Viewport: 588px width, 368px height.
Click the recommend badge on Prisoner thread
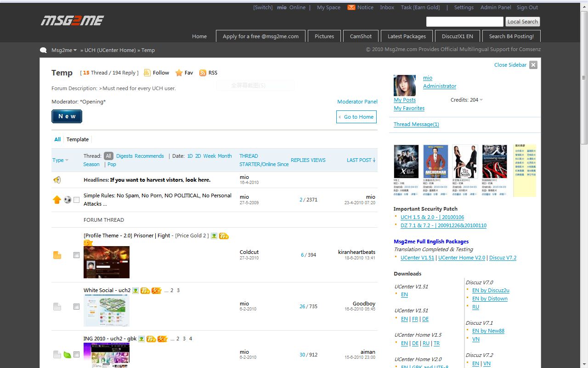click(x=224, y=236)
